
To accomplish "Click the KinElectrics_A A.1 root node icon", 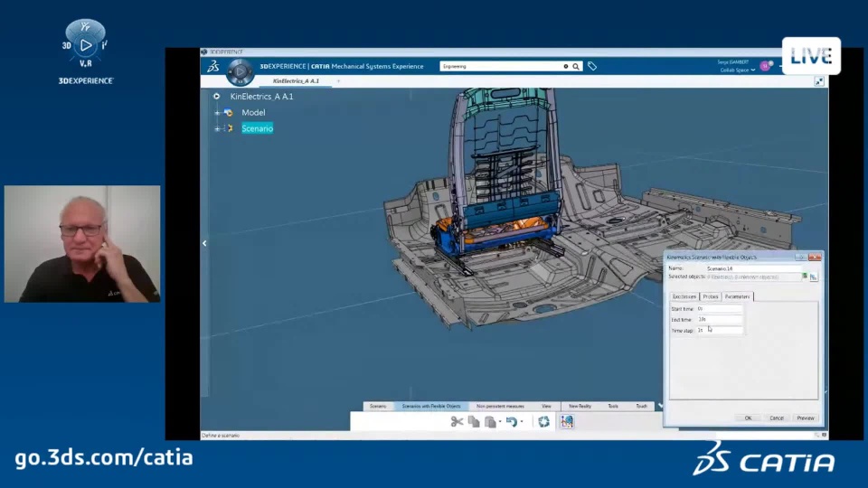I will click(x=216, y=97).
